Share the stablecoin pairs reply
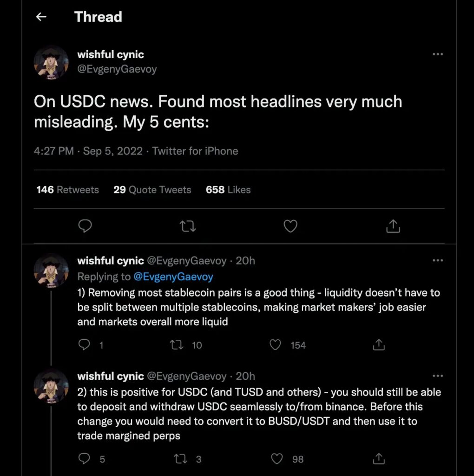The height and width of the screenshot is (476, 474). (379, 345)
